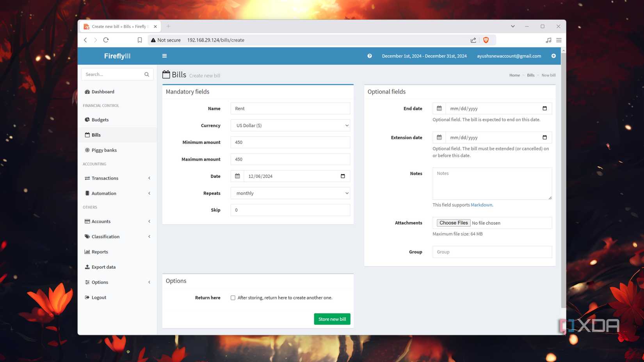Click Markdown link under Notes

click(481, 204)
